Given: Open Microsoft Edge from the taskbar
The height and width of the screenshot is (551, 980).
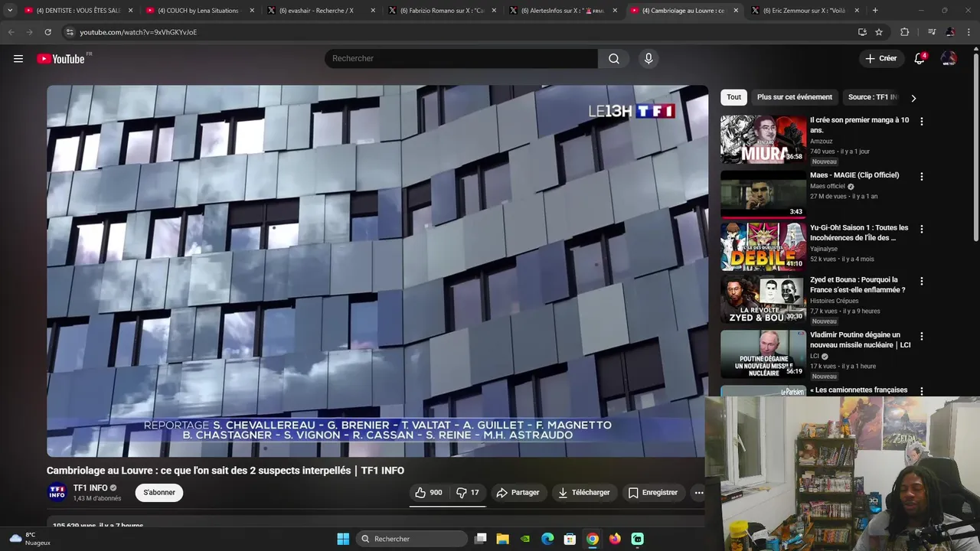Looking at the screenshot, I should [x=547, y=539].
